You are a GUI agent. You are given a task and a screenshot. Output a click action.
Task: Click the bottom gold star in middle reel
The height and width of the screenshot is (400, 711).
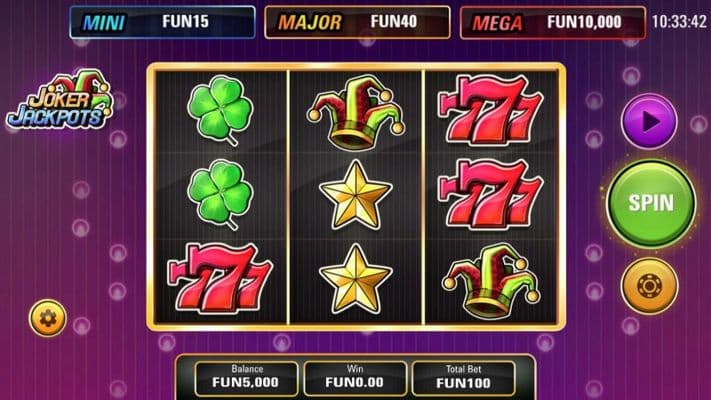coord(356,278)
